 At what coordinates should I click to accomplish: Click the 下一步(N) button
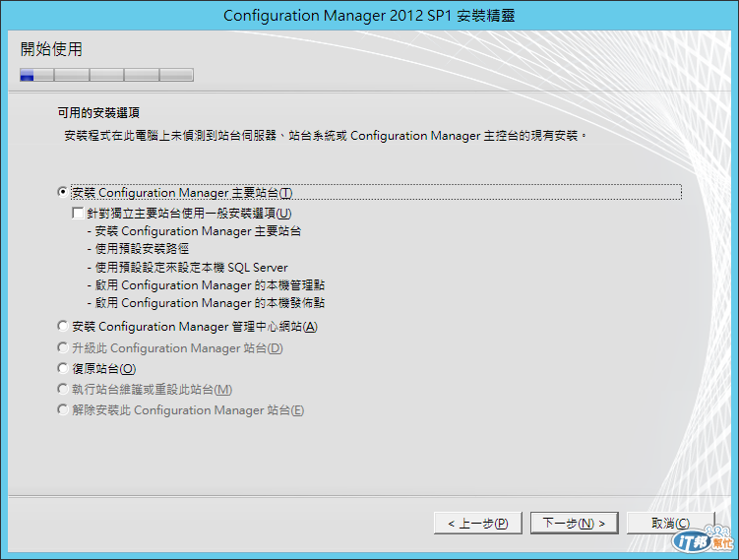574,523
